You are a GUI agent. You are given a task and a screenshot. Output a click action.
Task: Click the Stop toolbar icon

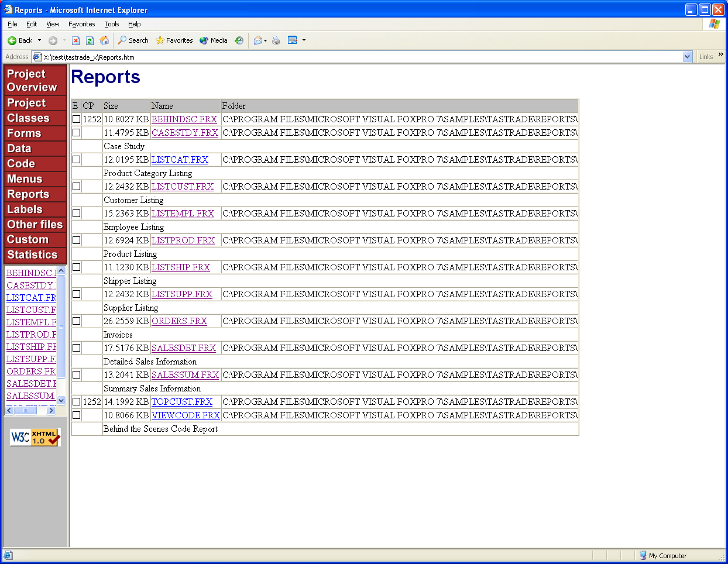(x=75, y=40)
